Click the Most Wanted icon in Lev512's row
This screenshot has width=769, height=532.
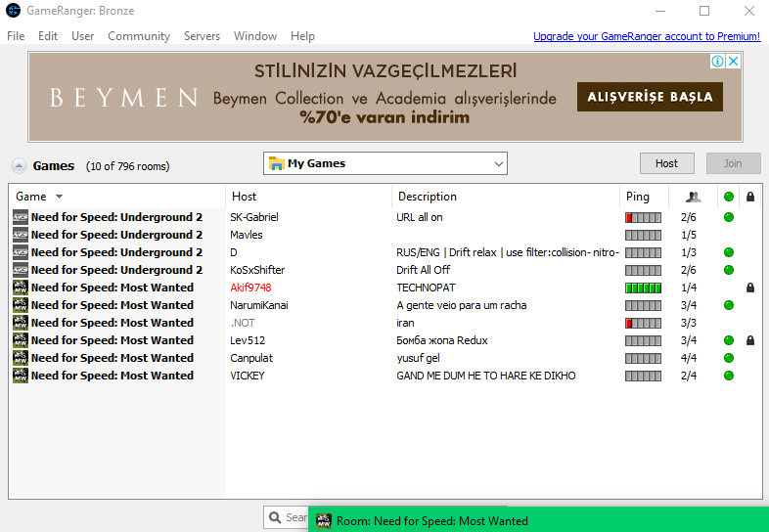[21, 340]
